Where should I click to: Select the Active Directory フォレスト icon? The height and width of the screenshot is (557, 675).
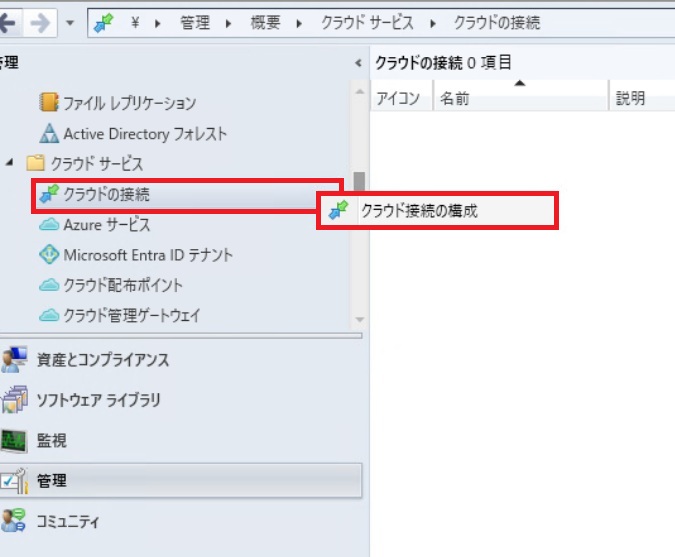click(x=49, y=134)
